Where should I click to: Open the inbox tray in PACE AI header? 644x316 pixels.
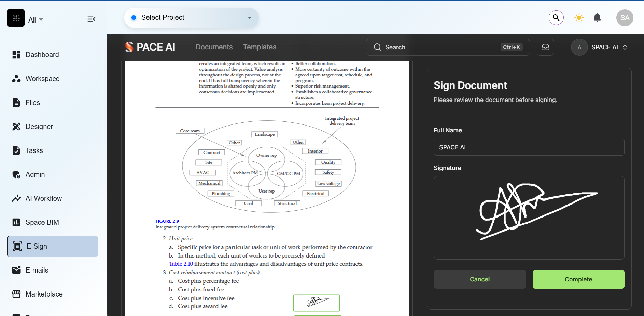tap(545, 47)
